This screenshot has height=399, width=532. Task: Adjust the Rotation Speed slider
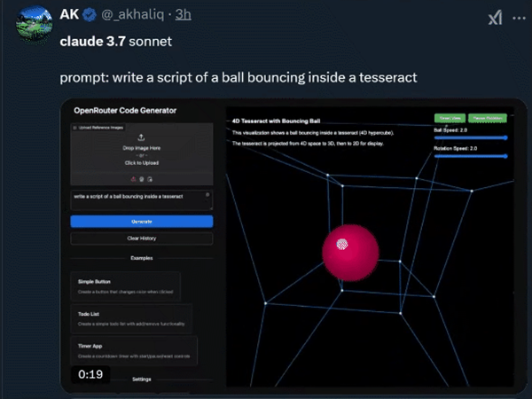471,156
